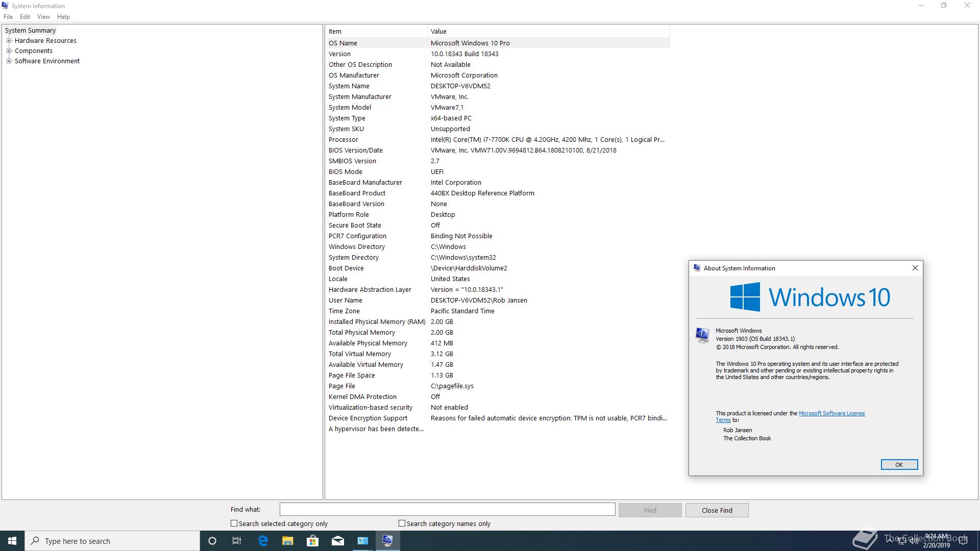The height and width of the screenshot is (551, 980).
Task: Open the notification center icon
Action: point(963,541)
